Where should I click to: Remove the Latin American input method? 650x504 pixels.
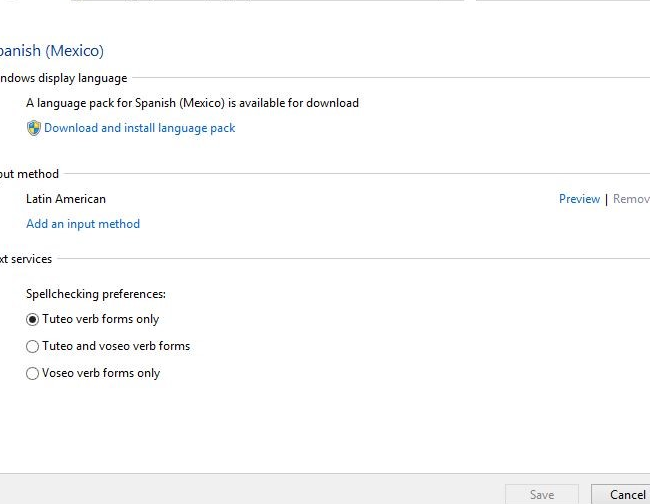point(631,199)
